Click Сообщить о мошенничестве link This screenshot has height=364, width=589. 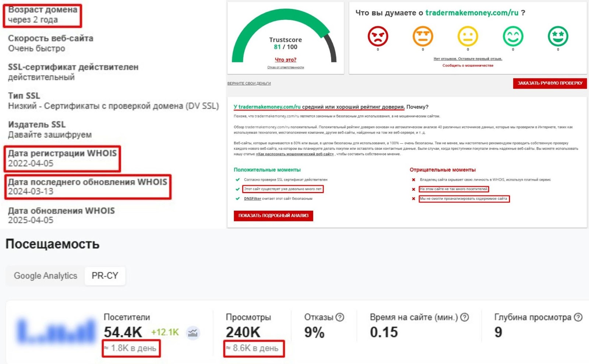(x=468, y=65)
